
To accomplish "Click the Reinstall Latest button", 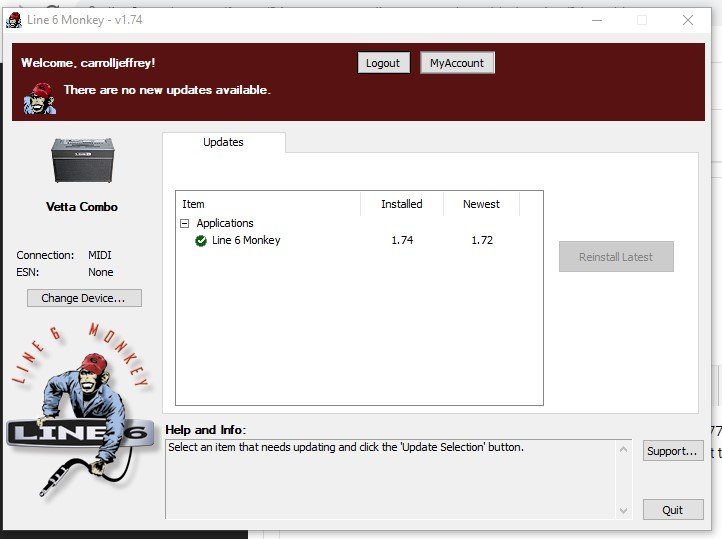I will tap(616, 257).
